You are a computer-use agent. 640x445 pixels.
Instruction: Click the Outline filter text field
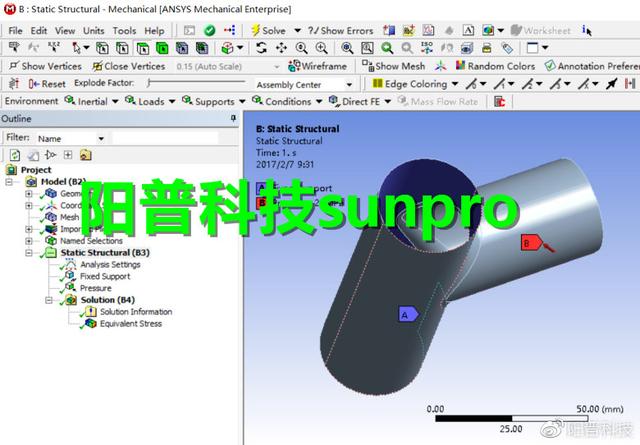[x=164, y=139]
